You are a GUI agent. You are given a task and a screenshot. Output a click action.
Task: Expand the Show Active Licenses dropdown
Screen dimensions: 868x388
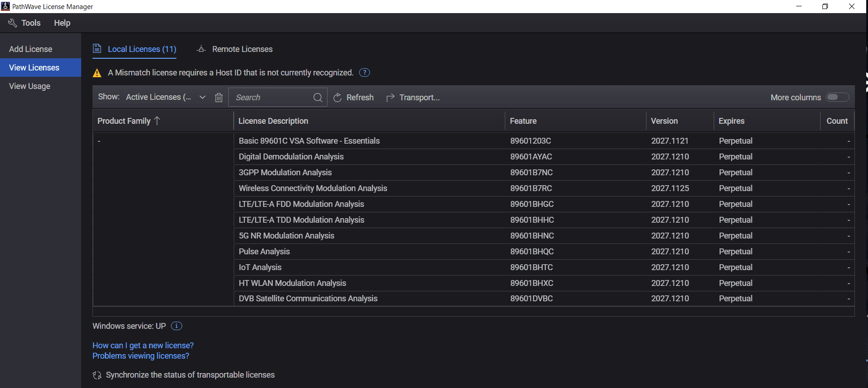203,98
